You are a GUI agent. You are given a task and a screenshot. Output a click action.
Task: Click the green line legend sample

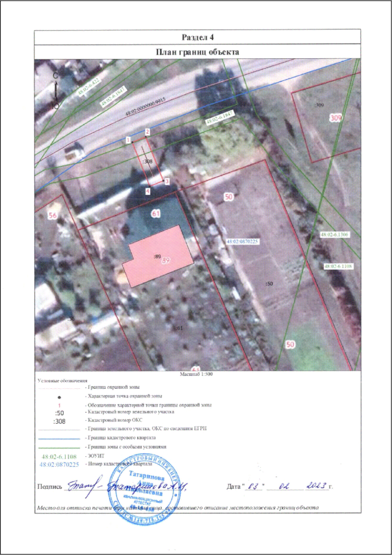tap(59, 448)
